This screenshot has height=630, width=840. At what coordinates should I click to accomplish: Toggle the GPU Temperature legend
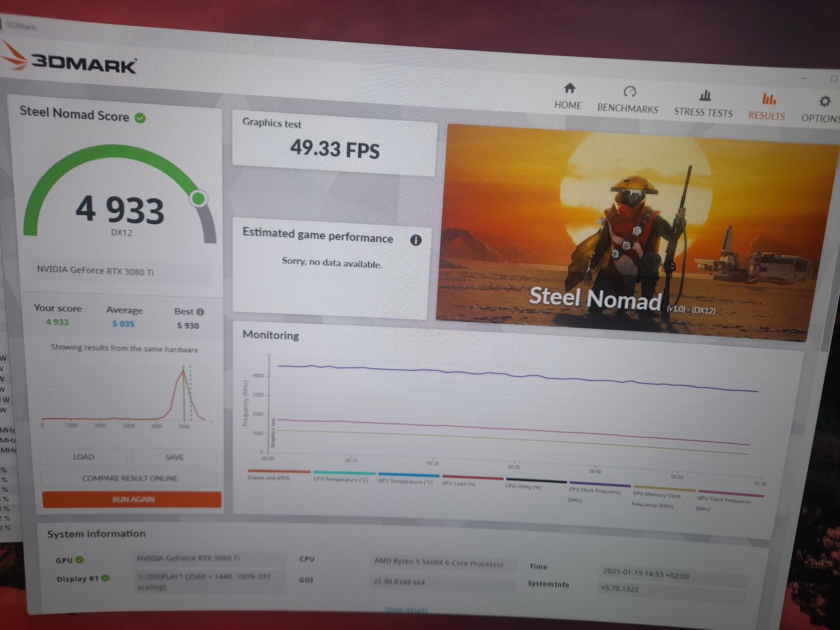[405, 481]
